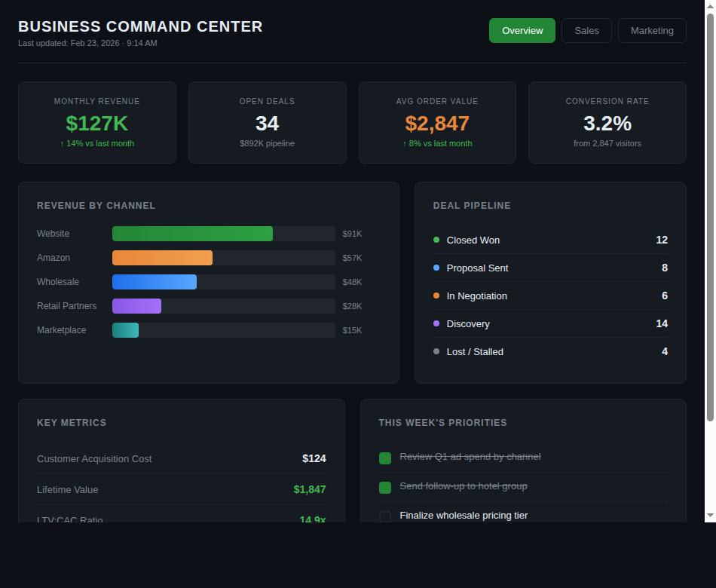Click the upward trend arrow on Monthly Revenue card
Screen dimensions: 716x588
pyautogui.click(x=63, y=143)
